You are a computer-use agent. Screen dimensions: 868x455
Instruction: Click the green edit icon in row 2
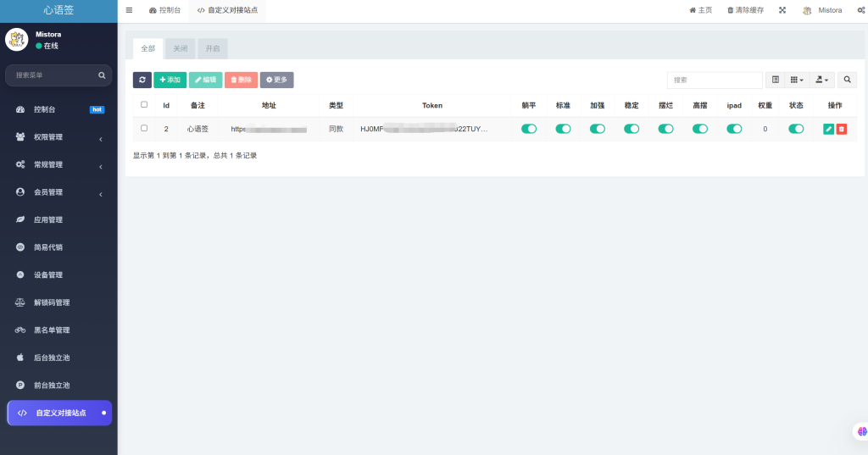point(828,129)
